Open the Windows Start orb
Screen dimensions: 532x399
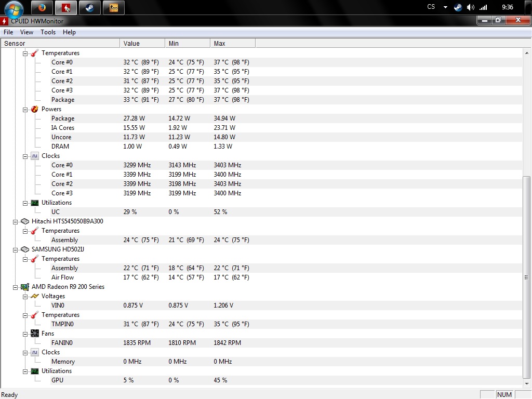[14, 8]
